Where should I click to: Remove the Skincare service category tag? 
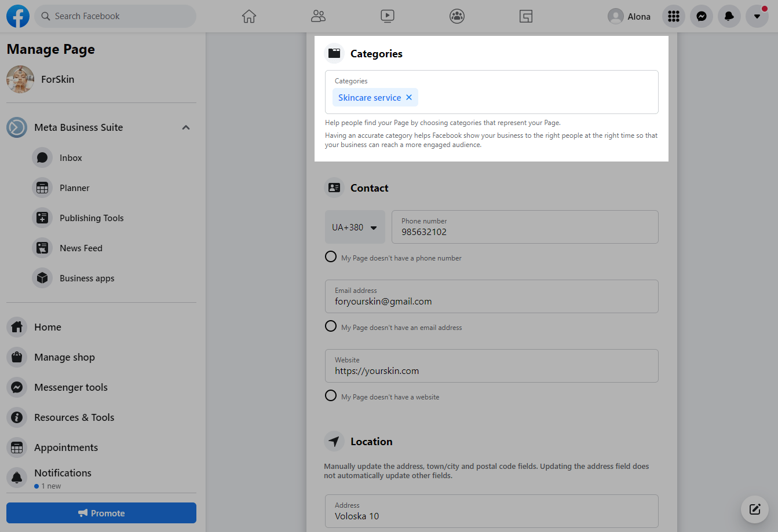[409, 97]
